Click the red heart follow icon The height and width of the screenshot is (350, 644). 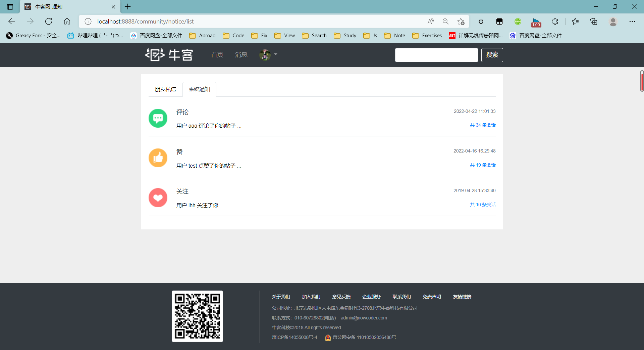pyautogui.click(x=158, y=198)
